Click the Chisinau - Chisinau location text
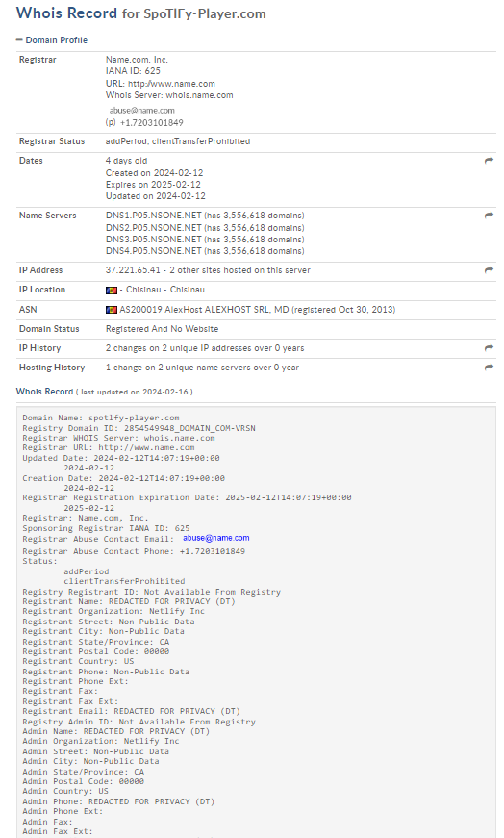The width and height of the screenshot is (504, 838). (x=165, y=290)
